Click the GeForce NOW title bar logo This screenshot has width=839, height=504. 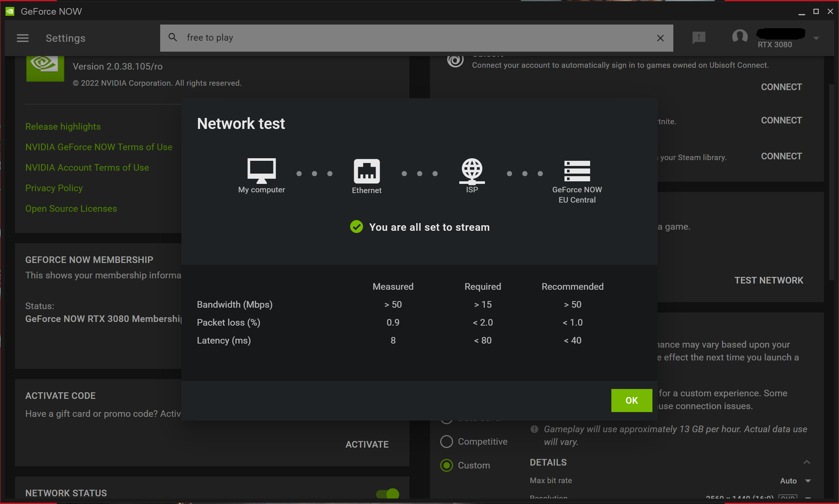point(10,11)
